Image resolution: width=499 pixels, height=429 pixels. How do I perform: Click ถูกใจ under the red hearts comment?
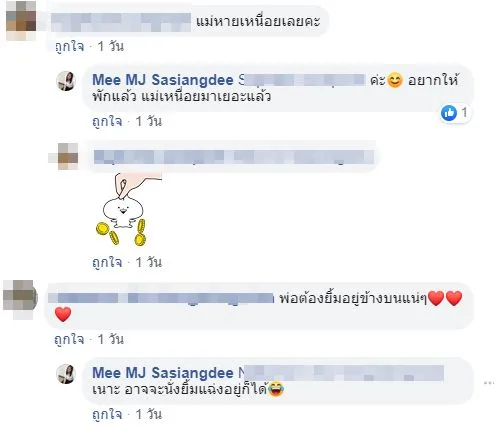pyautogui.click(x=69, y=339)
